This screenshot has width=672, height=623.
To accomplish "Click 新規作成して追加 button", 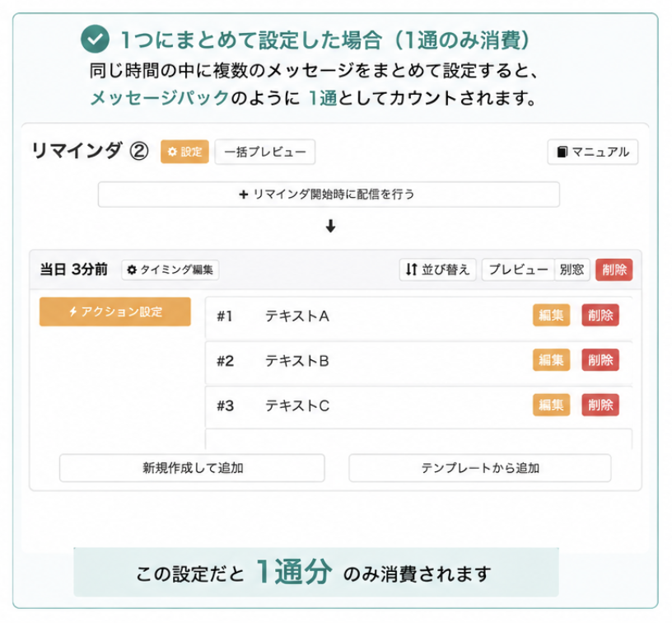I will [x=192, y=468].
